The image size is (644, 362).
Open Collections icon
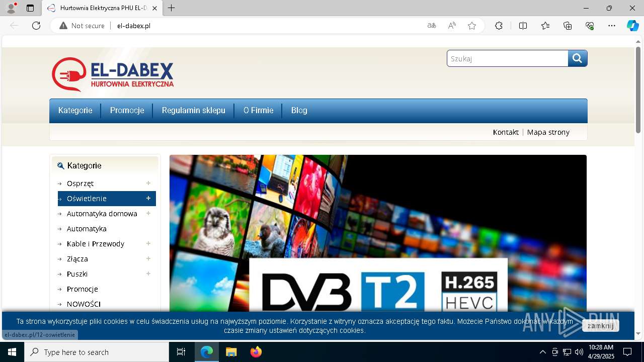(x=568, y=26)
